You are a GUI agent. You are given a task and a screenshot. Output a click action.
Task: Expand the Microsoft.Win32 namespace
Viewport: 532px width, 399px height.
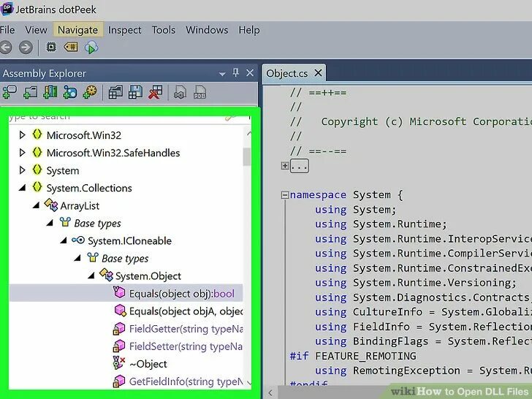[x=22, y=135]
